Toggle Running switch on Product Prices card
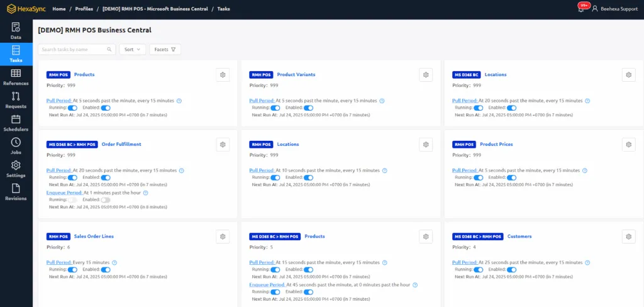The width and height of the screenshot is (644, 307). [478, 178]
